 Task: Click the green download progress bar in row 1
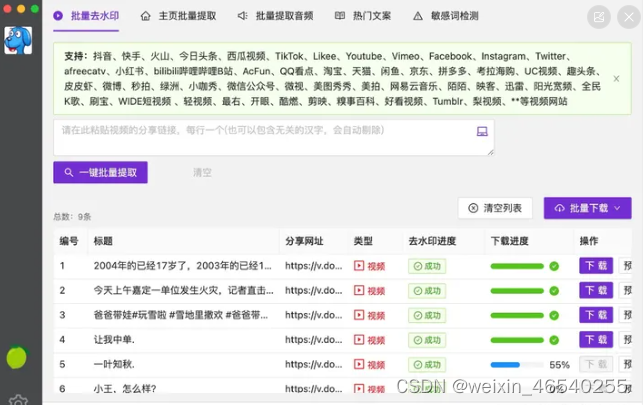(517, 266)
